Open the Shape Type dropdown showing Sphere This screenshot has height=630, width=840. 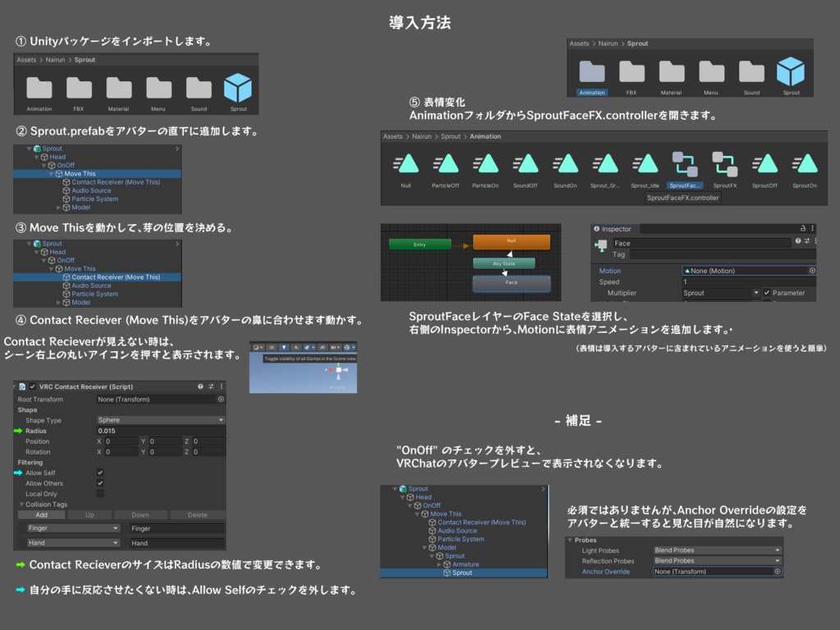tap(161, 420)
